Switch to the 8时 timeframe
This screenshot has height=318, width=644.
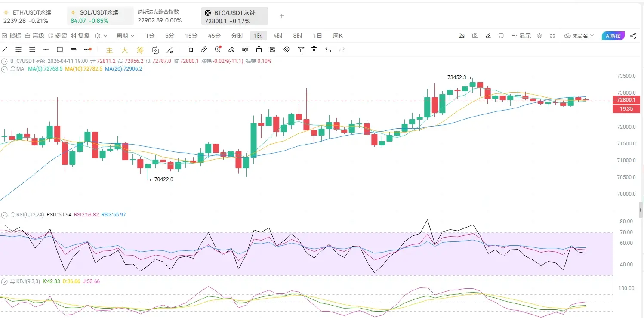pos(298,36)
